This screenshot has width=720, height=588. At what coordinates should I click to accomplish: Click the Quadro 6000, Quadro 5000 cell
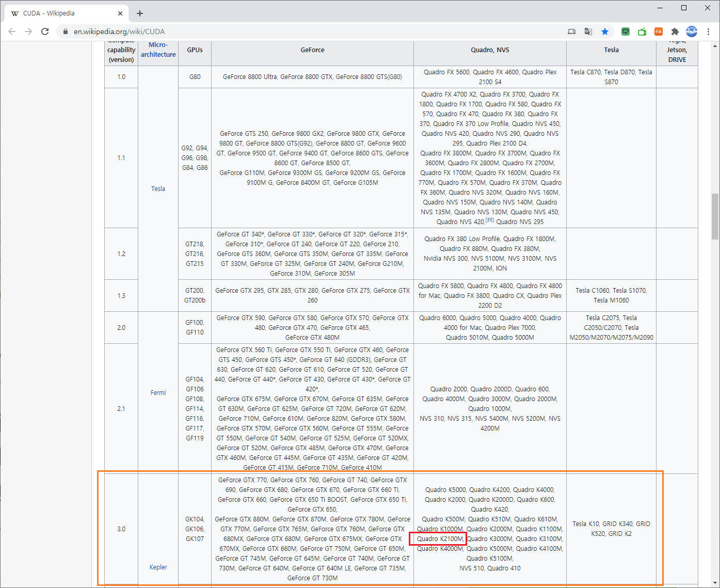click(490, 328)
